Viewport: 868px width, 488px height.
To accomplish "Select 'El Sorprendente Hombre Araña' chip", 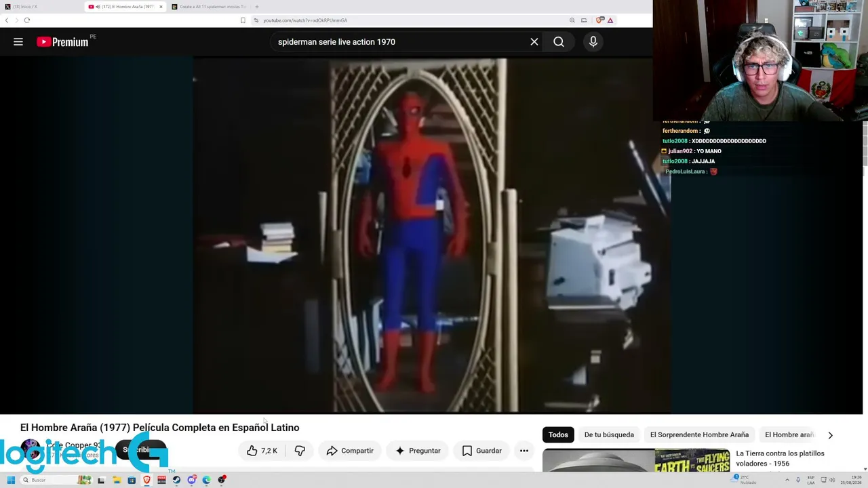I will click(x=699, y=435).
